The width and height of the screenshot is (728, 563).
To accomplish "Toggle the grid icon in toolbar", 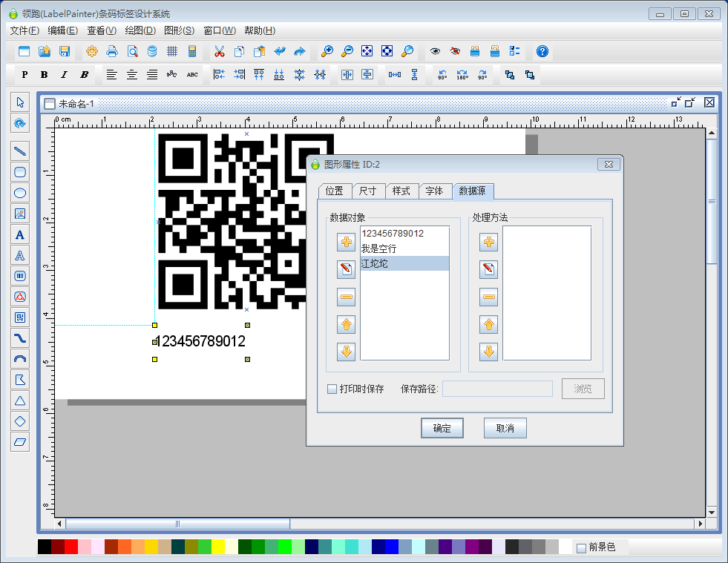I will (172, 51).
